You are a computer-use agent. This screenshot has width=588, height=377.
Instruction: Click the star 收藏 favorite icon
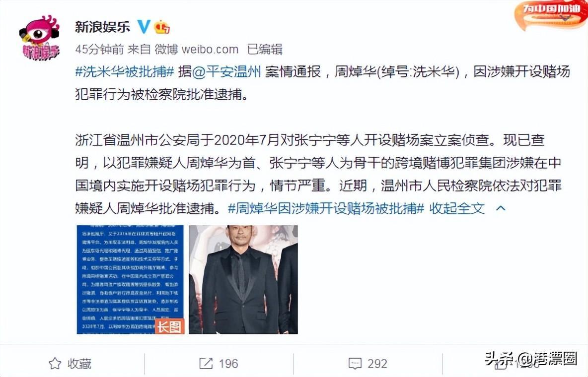pos(55,363)
